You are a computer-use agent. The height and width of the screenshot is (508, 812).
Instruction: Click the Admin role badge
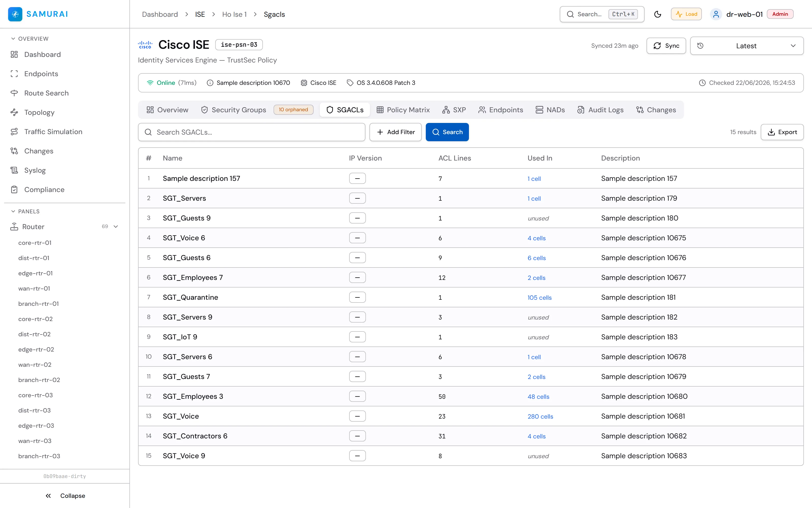780,14
